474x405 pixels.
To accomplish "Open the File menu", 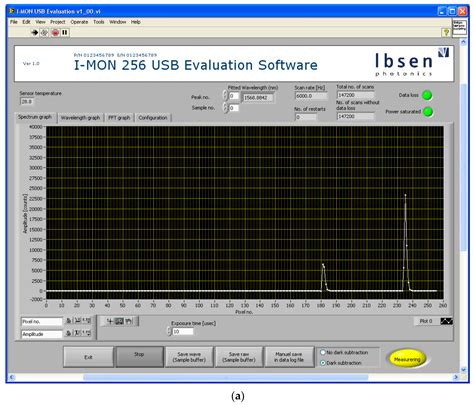I will [14, 22].
